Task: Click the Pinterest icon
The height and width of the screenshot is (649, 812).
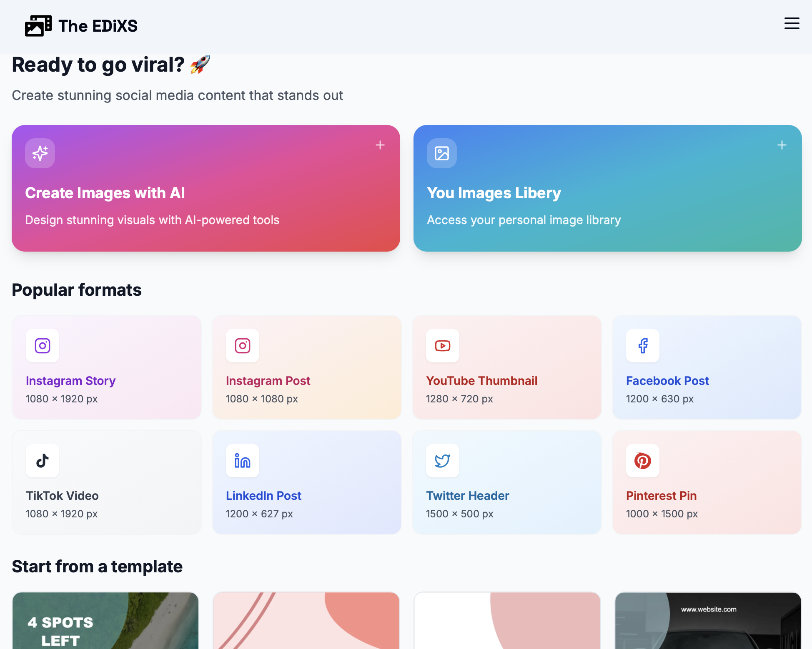Action: click(643, 461)
